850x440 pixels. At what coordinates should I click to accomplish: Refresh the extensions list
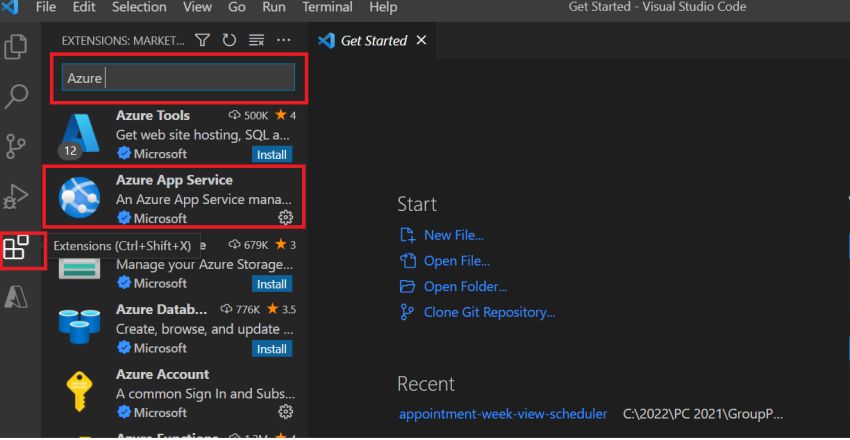click(229, 40)
